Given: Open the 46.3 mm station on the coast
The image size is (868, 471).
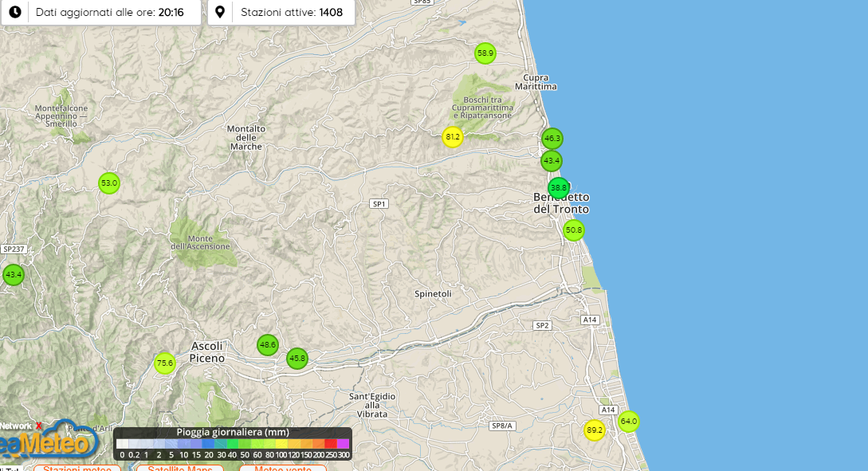Looking at the screenshot, I should [x=552, y=139].
